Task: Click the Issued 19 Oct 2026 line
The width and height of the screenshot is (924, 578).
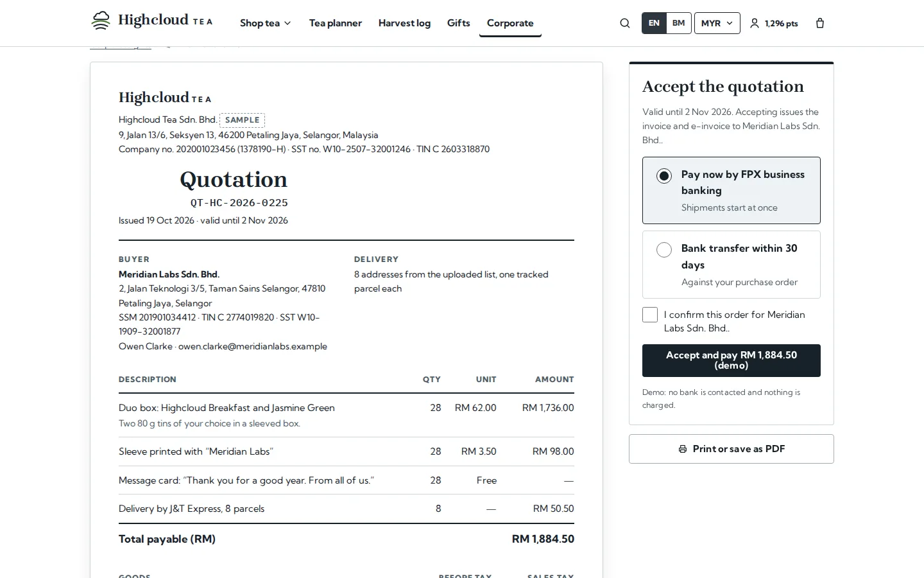Action: click(x=203, y=220)
